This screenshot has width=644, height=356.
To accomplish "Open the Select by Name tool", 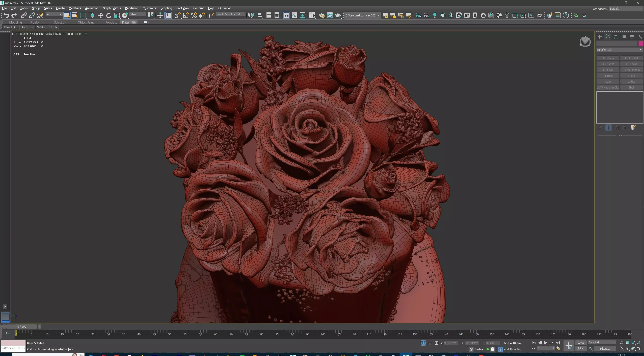I will 75,15.
